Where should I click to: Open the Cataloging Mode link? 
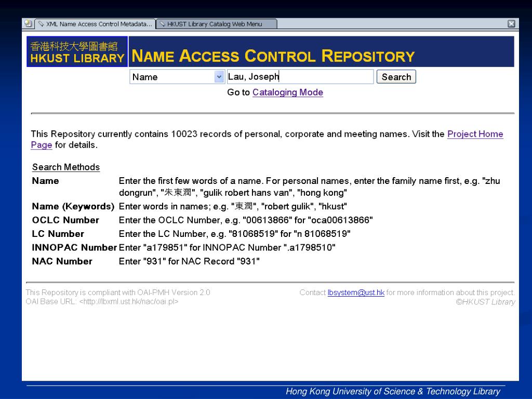point(287,92)
